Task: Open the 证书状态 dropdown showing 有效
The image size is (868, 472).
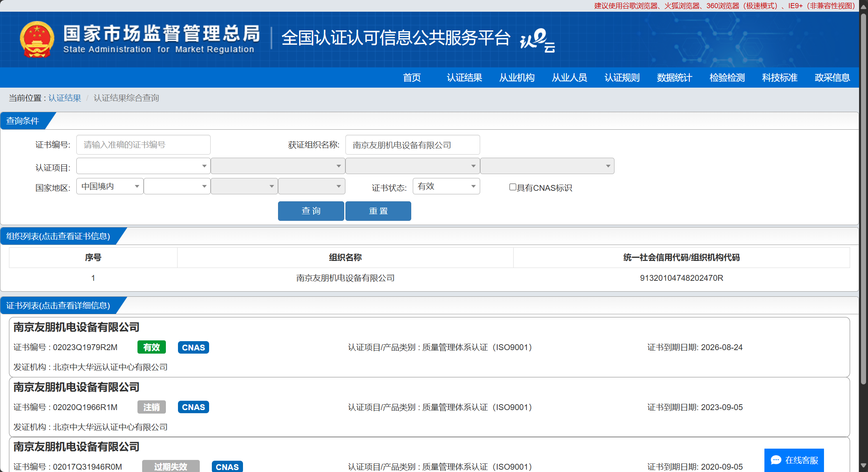Action: [x=446, y=186]
